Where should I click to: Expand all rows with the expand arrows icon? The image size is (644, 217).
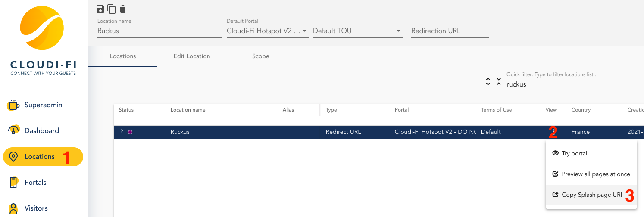click(488, 81)
